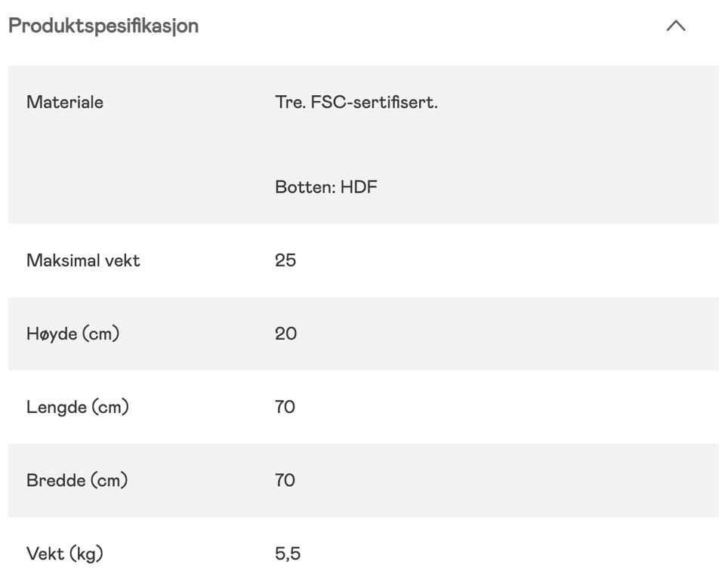Screen dimensions: 725x588
Task: Collapse the Produktspesifikasjon section using chevron
Action: point(676,26)
